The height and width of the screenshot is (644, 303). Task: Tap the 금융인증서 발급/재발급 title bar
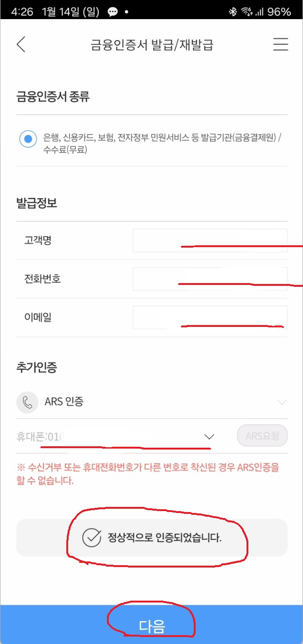point(151,44)
